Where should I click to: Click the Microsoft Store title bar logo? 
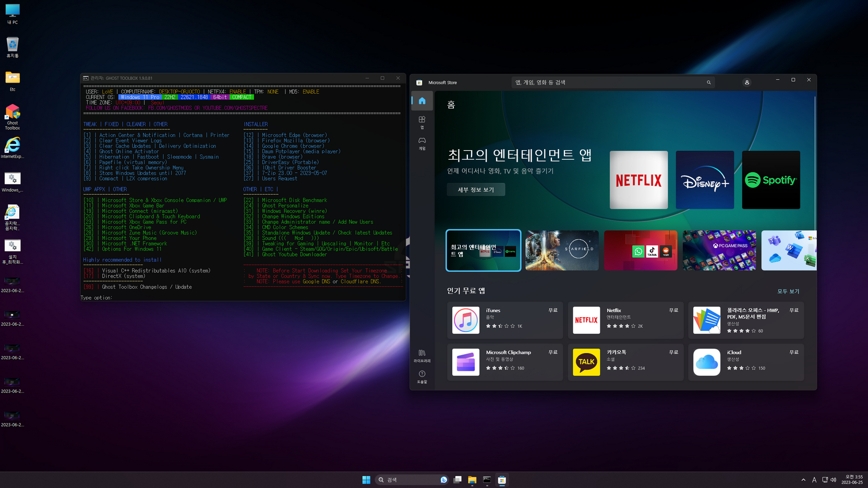[x=419, y=82]
